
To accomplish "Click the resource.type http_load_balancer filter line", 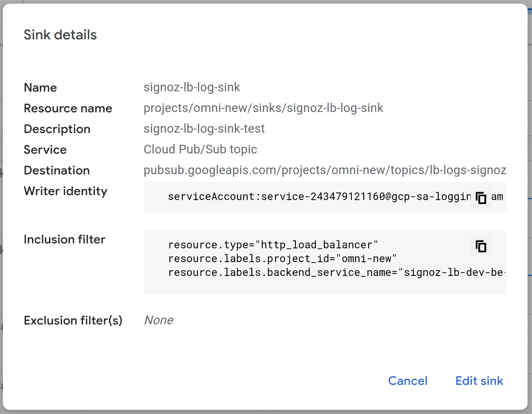I will pos(273,245).
